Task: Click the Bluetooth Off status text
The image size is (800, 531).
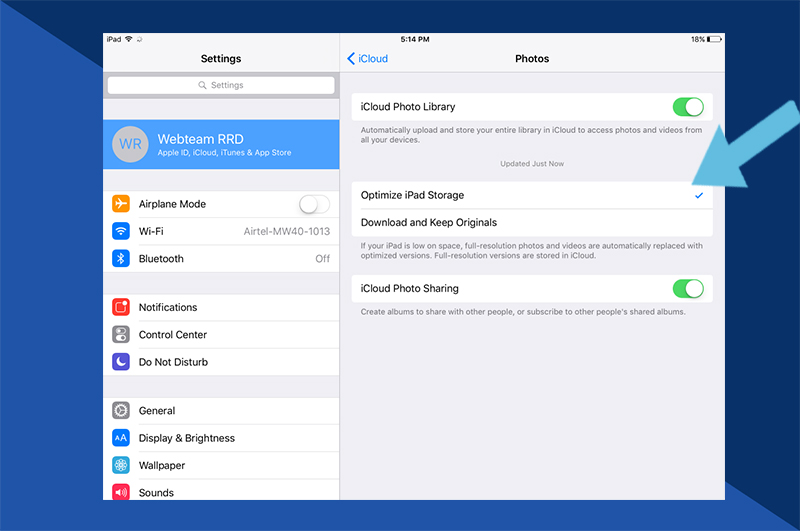Action: 322,259
